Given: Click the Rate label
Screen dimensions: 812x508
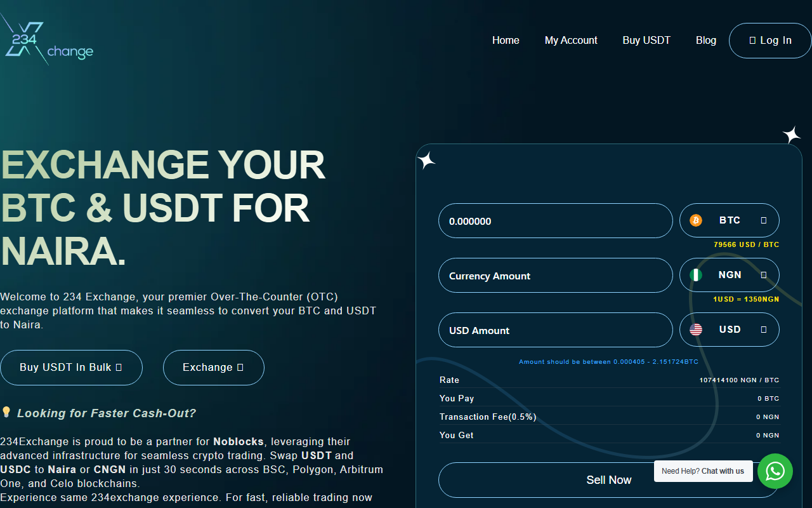Looking at the screenshot, I should 449,380.
